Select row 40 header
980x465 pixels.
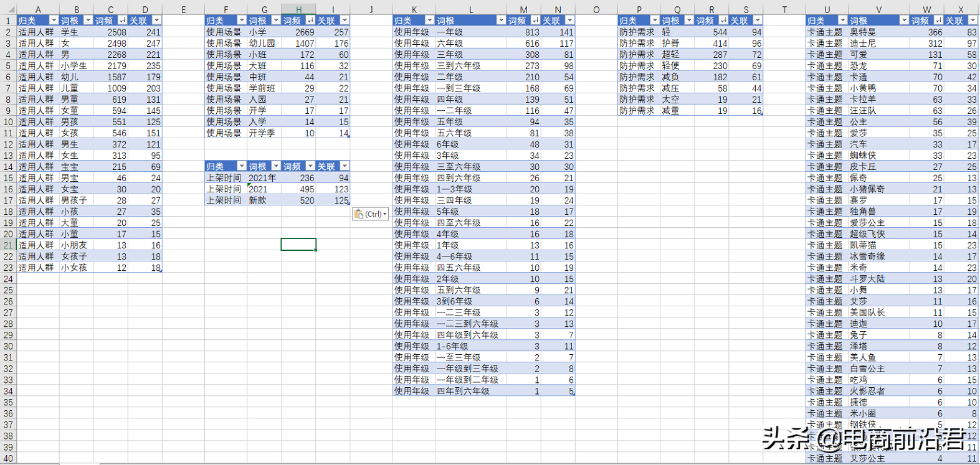click(x=8, y=458)
